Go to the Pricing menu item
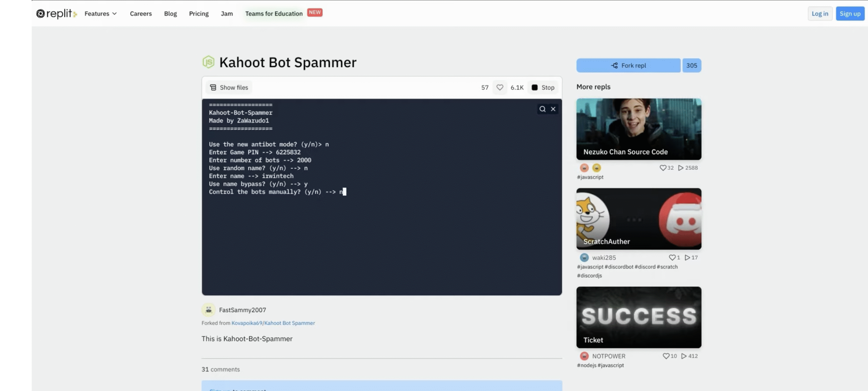Screen dimensions: 868x391 199,14
